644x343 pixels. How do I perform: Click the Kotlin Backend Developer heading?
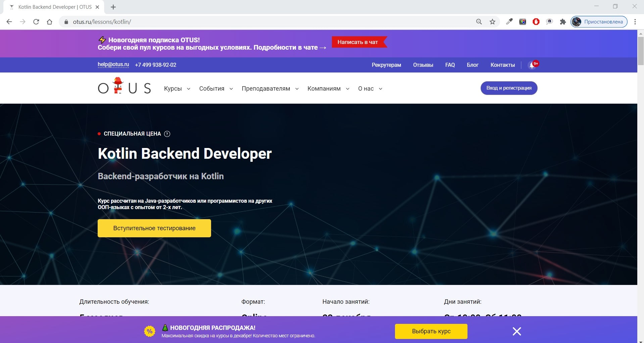click(185, 154)
